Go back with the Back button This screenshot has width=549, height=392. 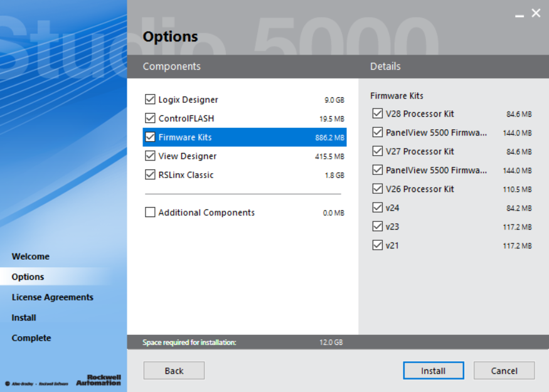coord(174,371)
